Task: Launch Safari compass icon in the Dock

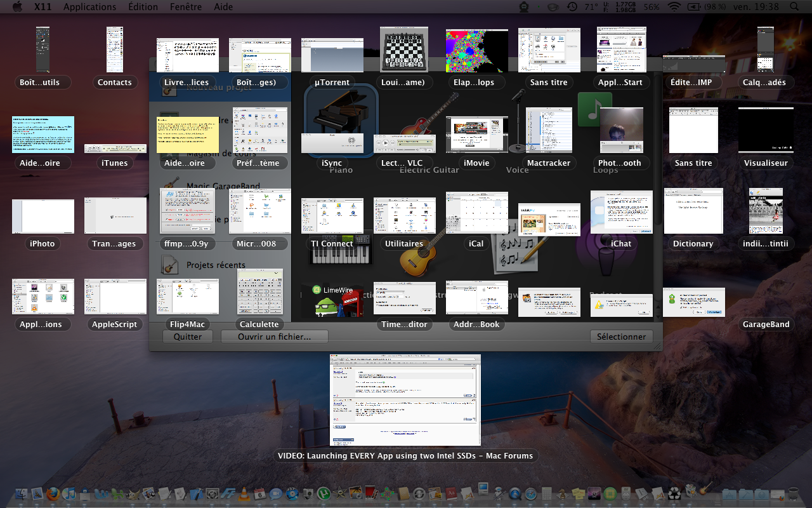Action: [x=531, y=493]
